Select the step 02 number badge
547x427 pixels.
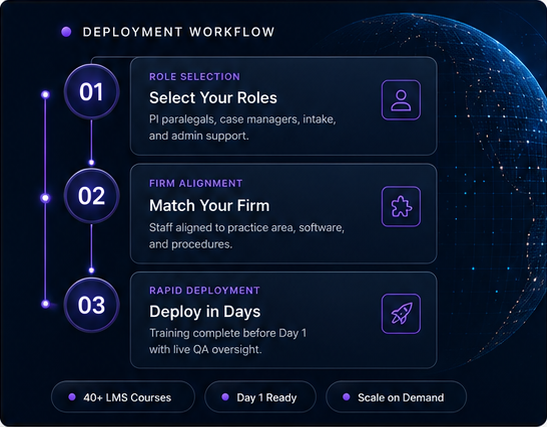(91, 196)
